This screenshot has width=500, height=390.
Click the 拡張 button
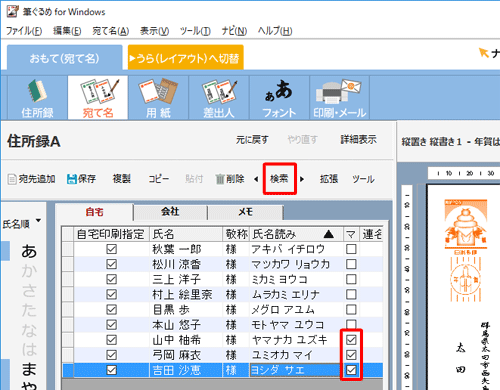click(329, 179)
